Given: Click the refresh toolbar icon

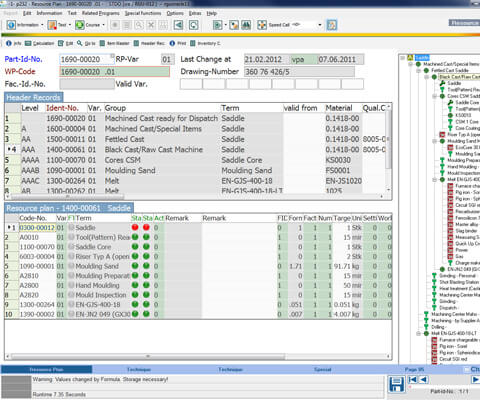Looking at the screenshot, I should [x=194, y=25].
